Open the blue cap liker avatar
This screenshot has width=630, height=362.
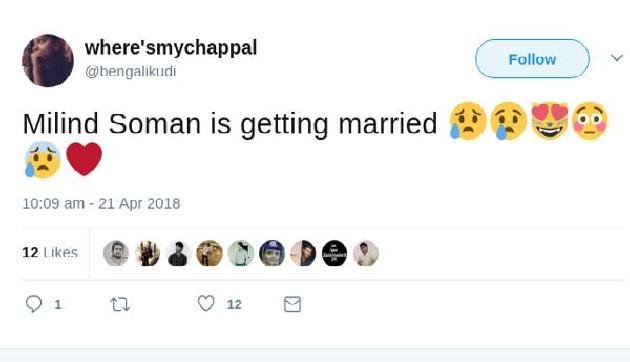(x=272, y=254)
